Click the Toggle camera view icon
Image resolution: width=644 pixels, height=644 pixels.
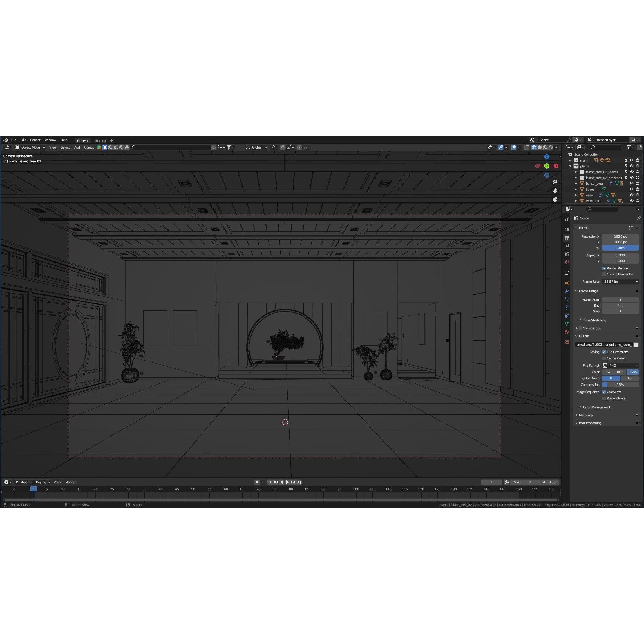coord(555,199)
